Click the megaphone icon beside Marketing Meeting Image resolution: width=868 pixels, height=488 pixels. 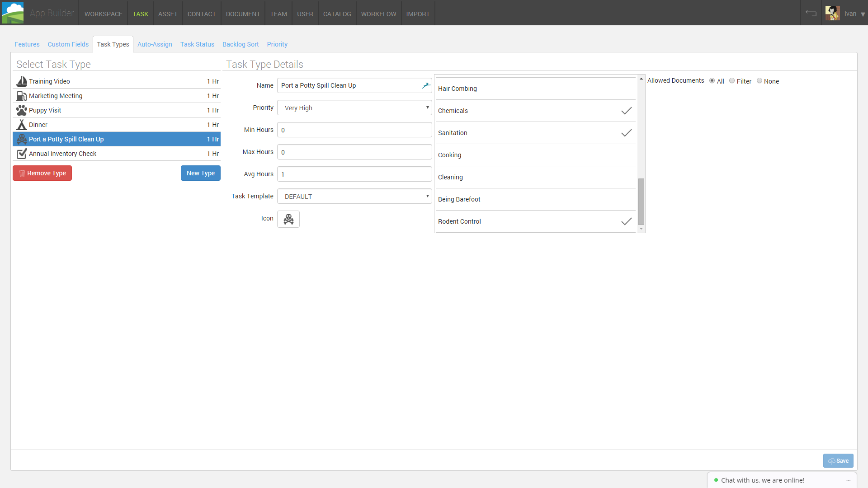[22, 96]
